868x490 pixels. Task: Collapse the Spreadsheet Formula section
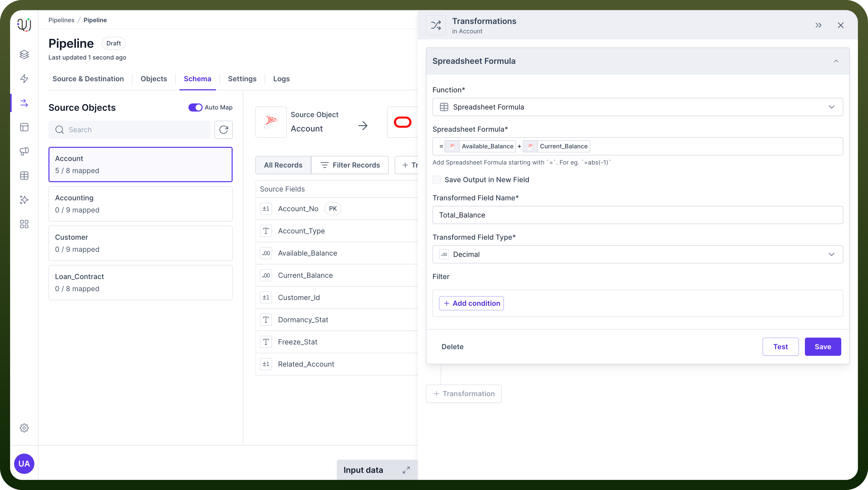pos(836,61)
